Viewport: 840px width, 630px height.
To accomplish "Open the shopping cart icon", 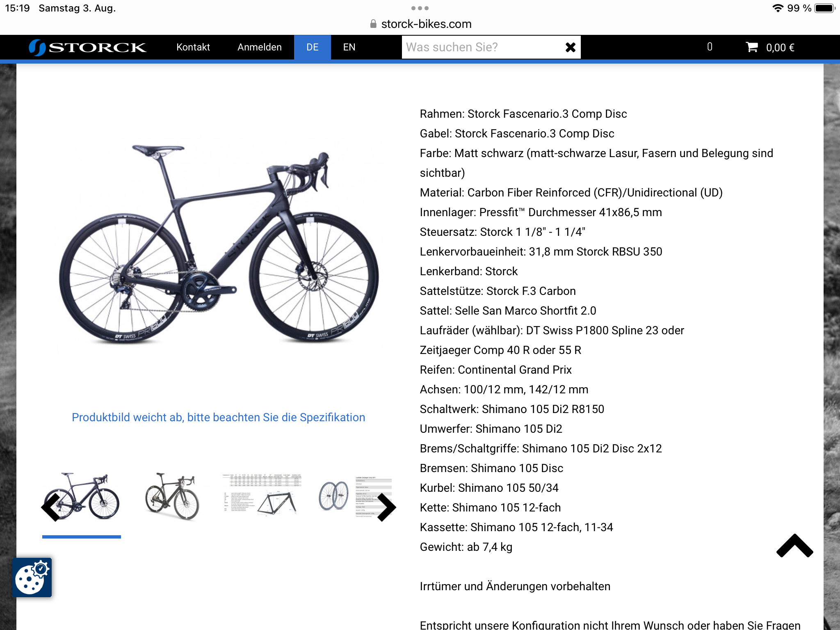I will coord(751,47).
